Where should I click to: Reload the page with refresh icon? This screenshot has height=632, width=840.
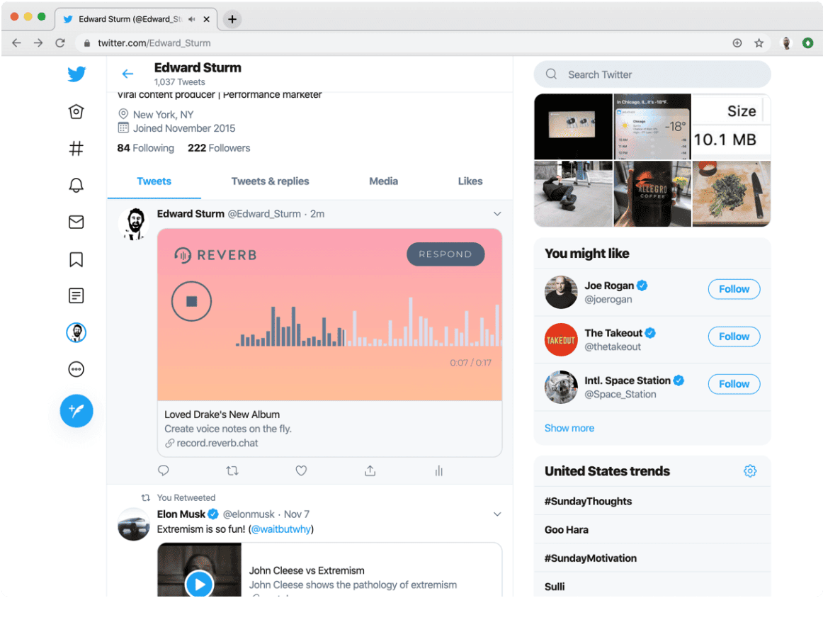point(60,43)
